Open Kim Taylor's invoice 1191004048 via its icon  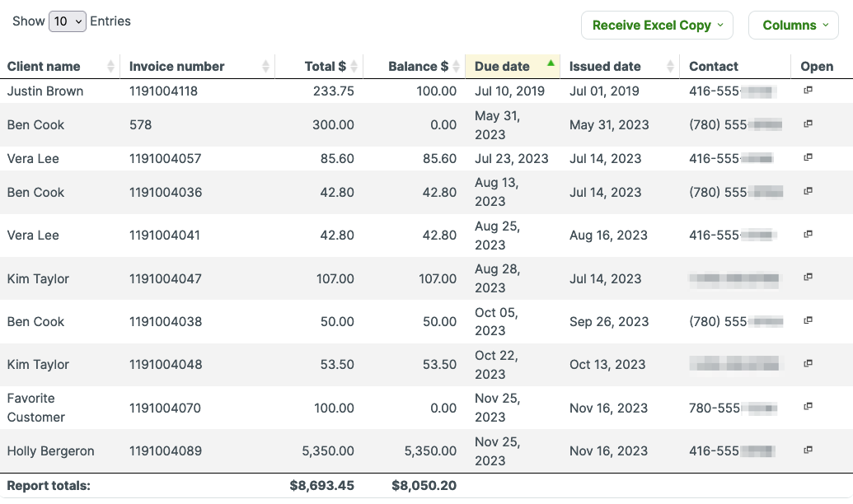(x=808, y=363)
